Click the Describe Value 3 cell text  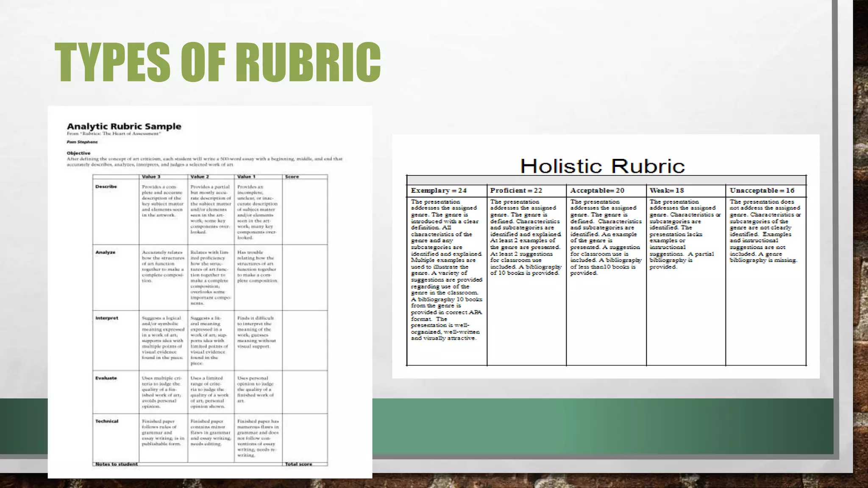point(163,201)
